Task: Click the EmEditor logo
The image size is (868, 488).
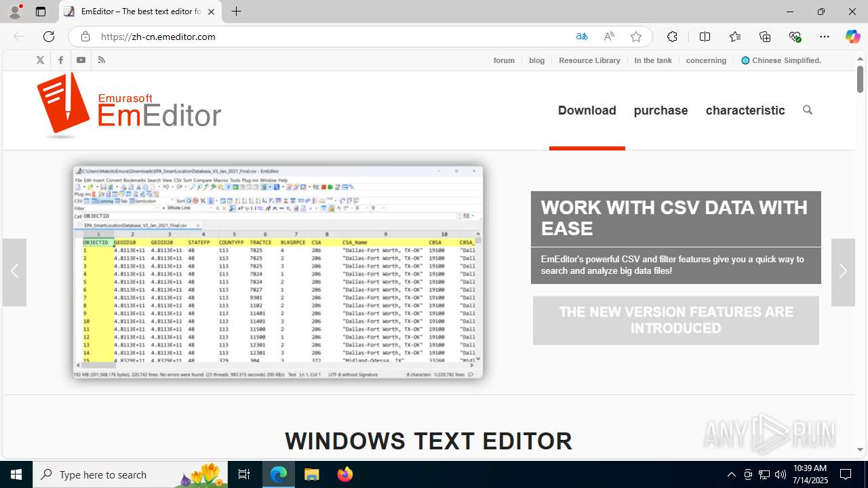Action: pos(130,105)
